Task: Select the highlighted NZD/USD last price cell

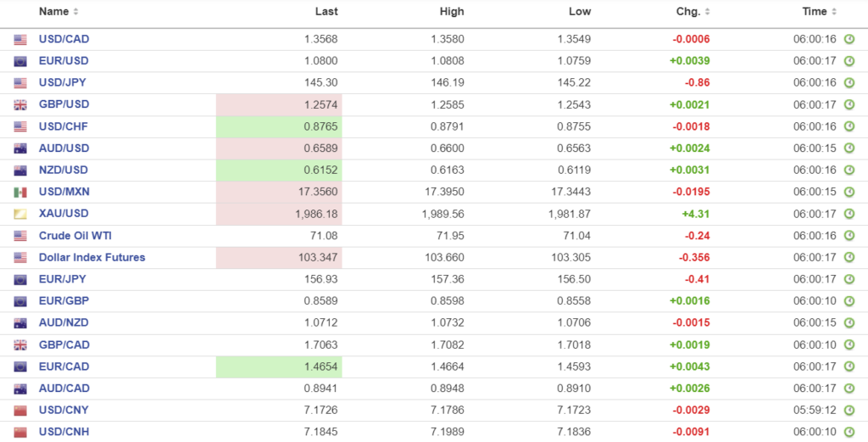Action: click(279, 171)
